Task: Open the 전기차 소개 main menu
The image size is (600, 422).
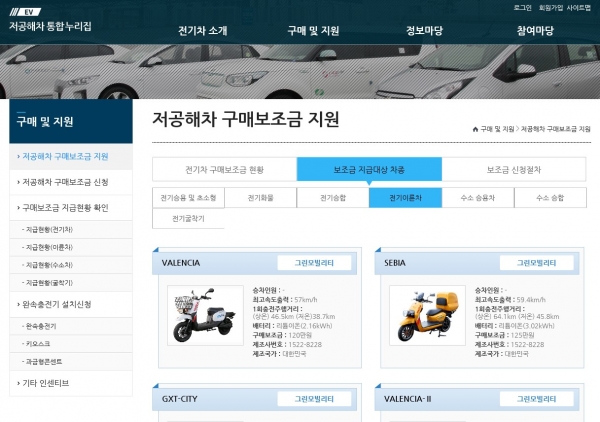Action: click(x=203, y=31)
